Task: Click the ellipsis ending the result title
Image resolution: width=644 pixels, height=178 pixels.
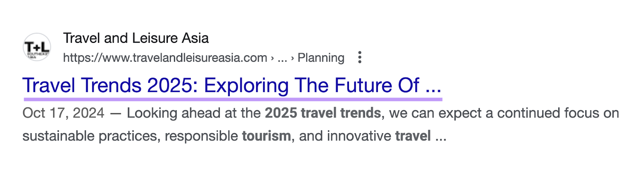Action: click(x=433, y=86)
